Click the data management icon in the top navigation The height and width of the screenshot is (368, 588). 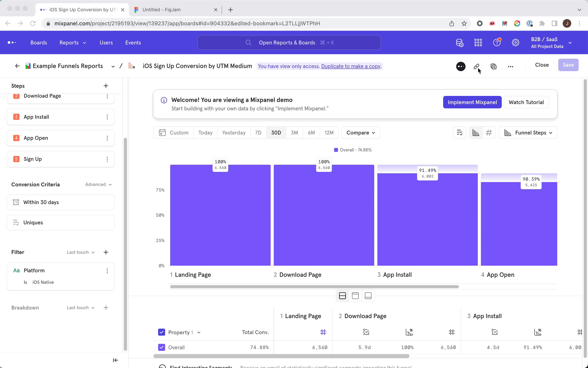[459, 42]
